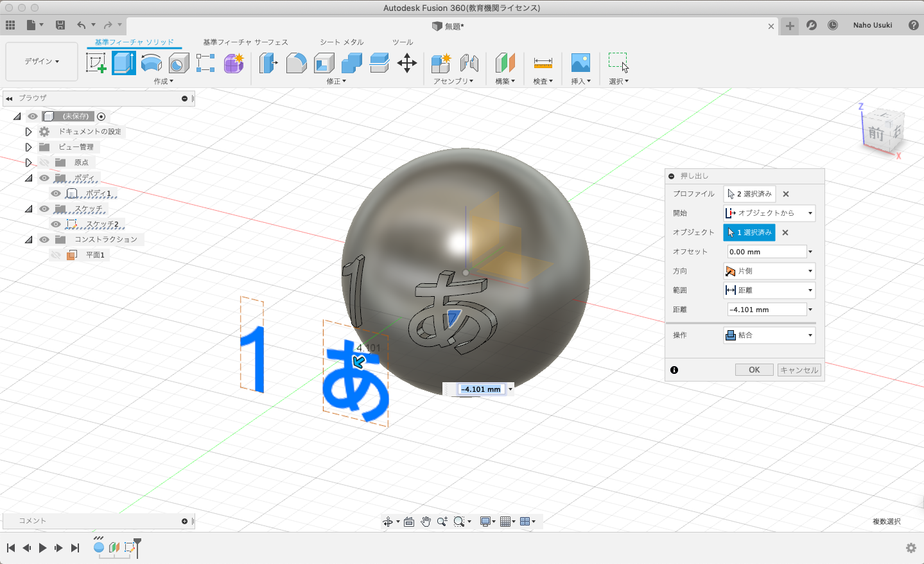Click the Measure ruler icon
This screenshot has width=924, height=564.
(x=543, y=63)
